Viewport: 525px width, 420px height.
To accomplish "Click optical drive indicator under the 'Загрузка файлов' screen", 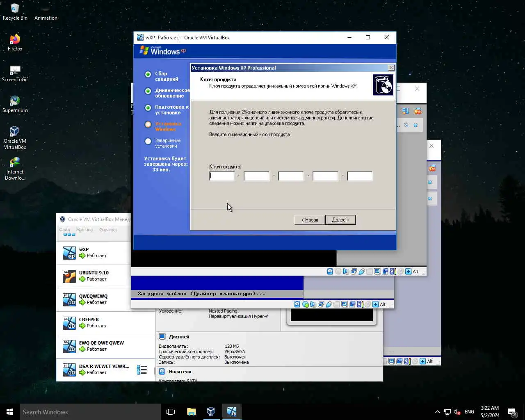I will [305, 304].
